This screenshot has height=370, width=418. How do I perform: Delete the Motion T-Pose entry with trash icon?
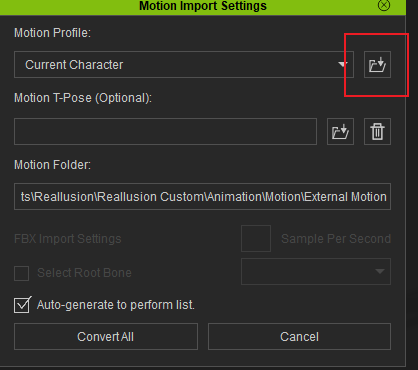(x=377, y=131)
